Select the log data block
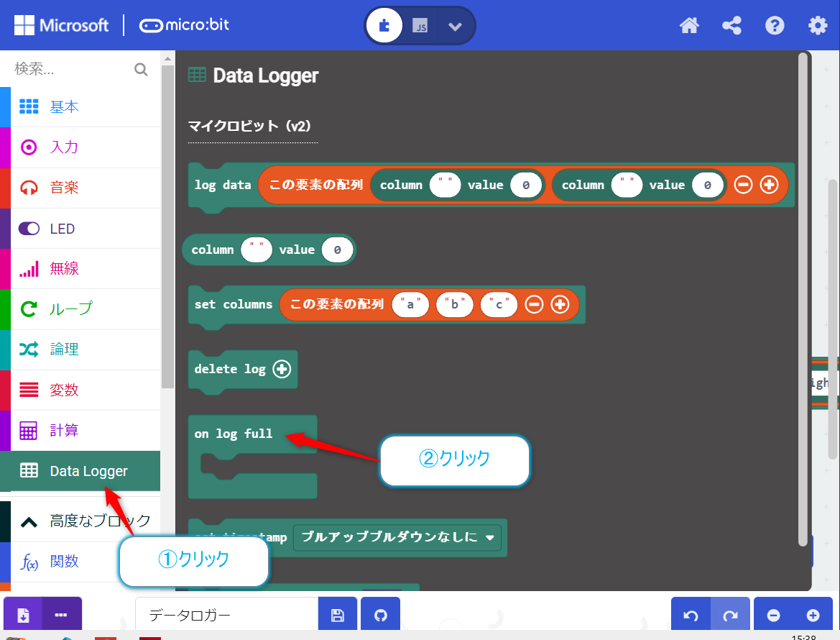Screen dimensions: 840x640 pyautogui.click(x=222, y=186)
